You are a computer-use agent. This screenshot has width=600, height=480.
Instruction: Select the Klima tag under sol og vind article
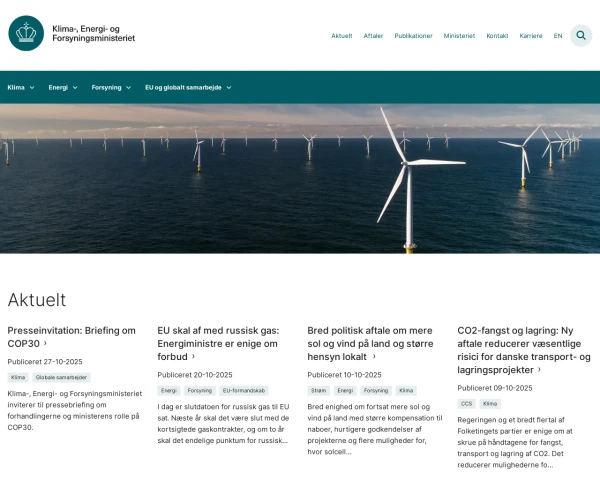click(x=406, y=390)
